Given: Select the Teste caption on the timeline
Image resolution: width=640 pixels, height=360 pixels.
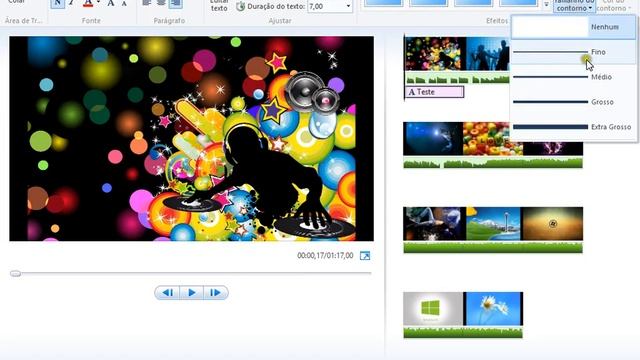Looking at the screenshot, I should [434, 92].
